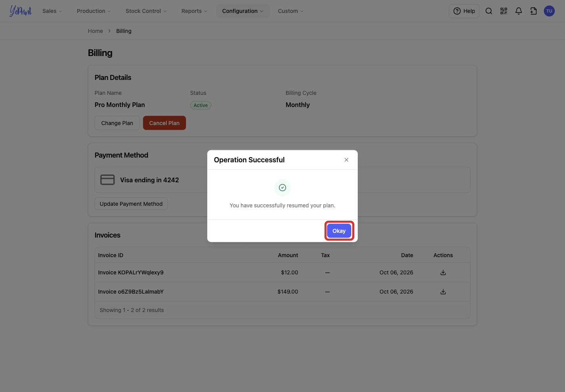Screen dimensions: 565x392
Task: Open the Stock Control dropdown
Action: 146,11
